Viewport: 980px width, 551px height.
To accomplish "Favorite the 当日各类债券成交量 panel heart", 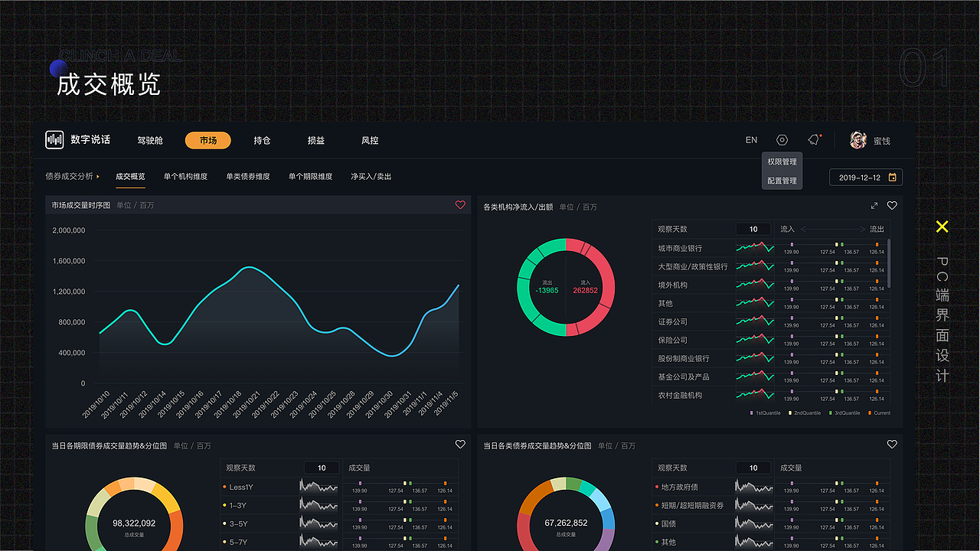I will (892, 445).
